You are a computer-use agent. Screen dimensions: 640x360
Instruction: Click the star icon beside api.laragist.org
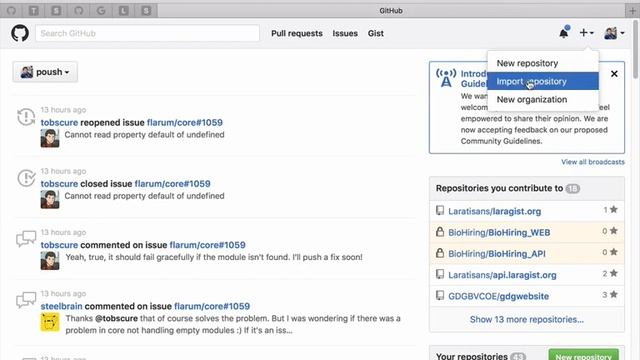point(613,273)
